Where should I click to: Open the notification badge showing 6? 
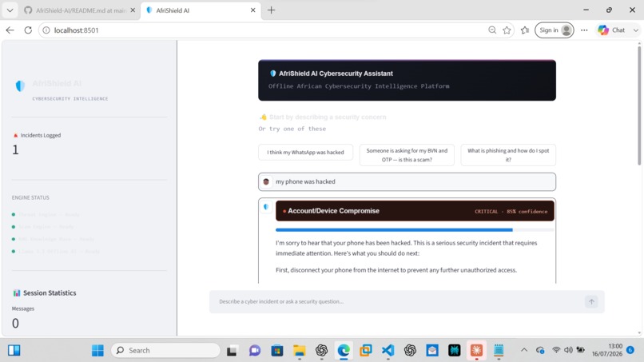pos(630,350)
